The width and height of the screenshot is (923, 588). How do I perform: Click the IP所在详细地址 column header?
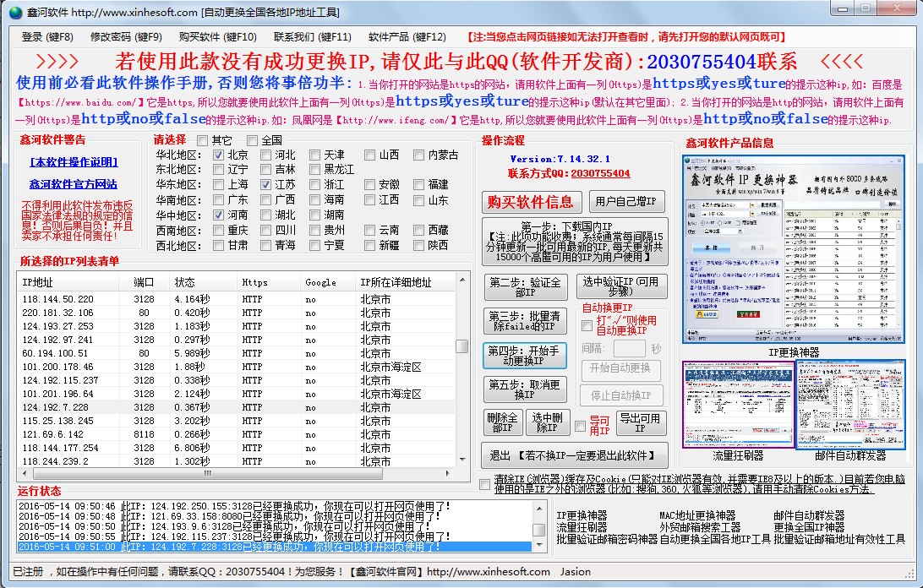(x=406, y=282)
